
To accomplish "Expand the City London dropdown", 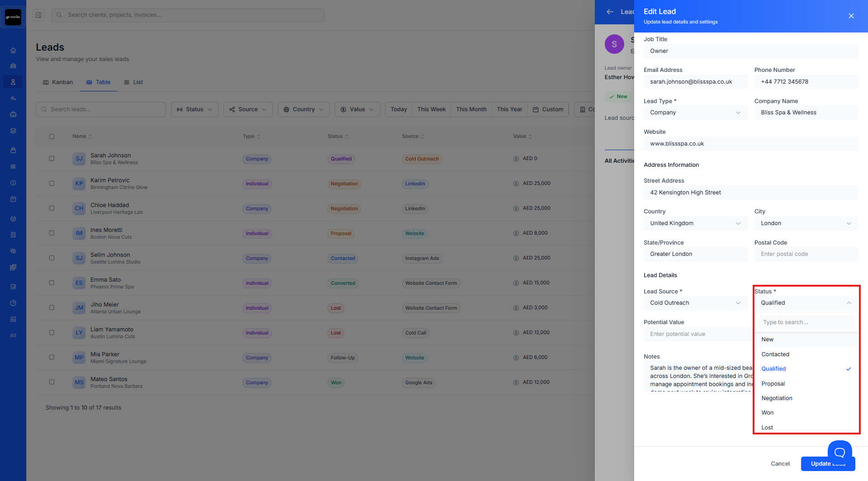I will [x=806, y=223].
